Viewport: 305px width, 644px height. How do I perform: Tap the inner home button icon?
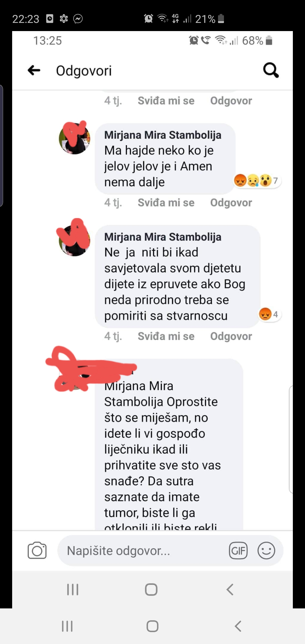pos(151,589)
